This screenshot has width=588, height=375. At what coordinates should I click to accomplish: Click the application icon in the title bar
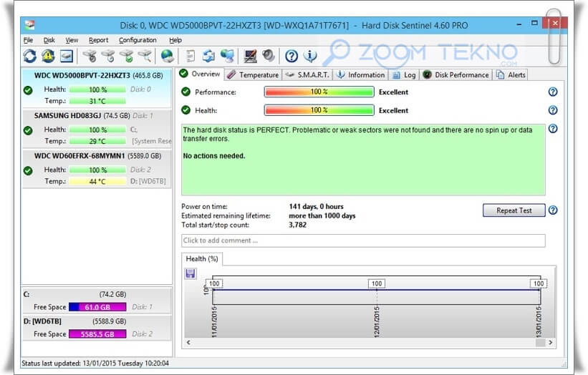pos(29,25)
